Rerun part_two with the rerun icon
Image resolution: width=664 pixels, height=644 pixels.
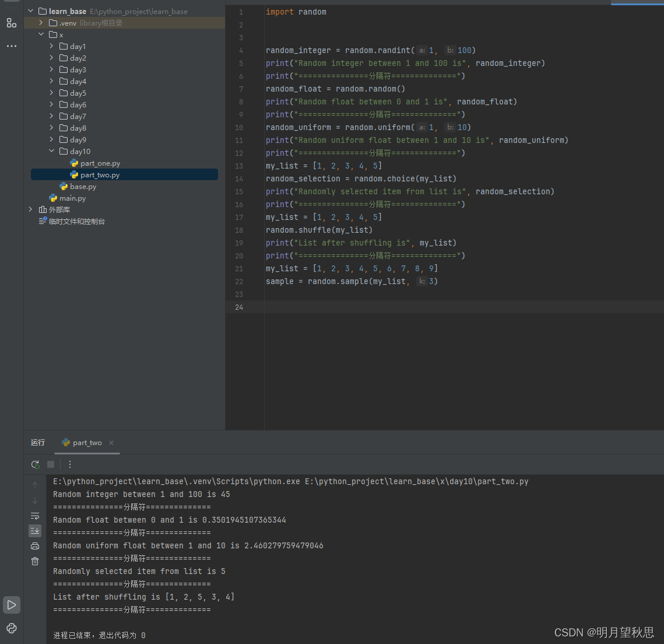35,464
